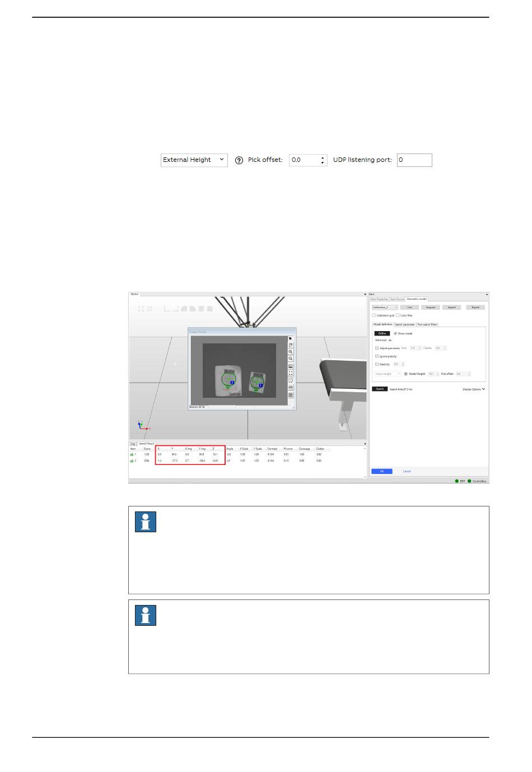The height and width of the screenshot is (772, 532).
Task: Enable the Calibration grid checkbox
Action: tap(374, 315)
